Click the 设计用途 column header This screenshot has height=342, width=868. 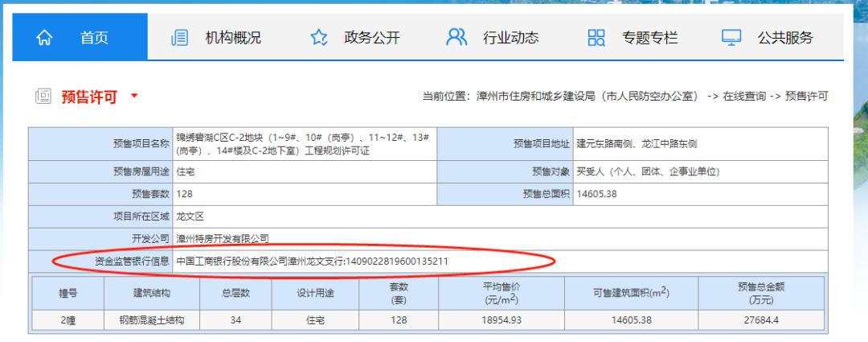[315, 293]
